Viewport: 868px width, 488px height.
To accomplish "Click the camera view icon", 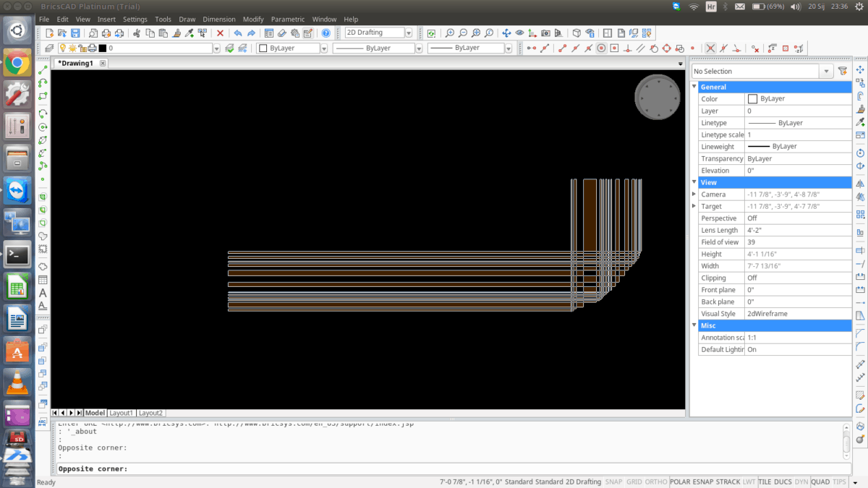I will (545, 33).
